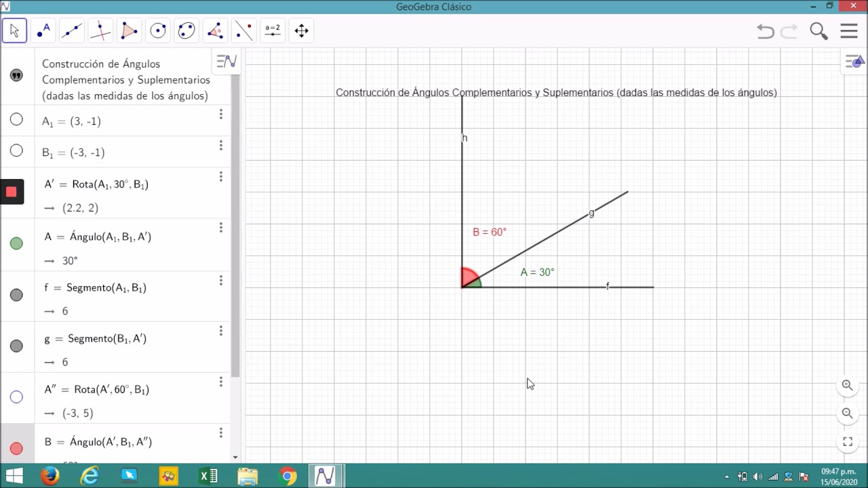
Task: Select the Move arrow tool
Action: click(x=14, y=30)
